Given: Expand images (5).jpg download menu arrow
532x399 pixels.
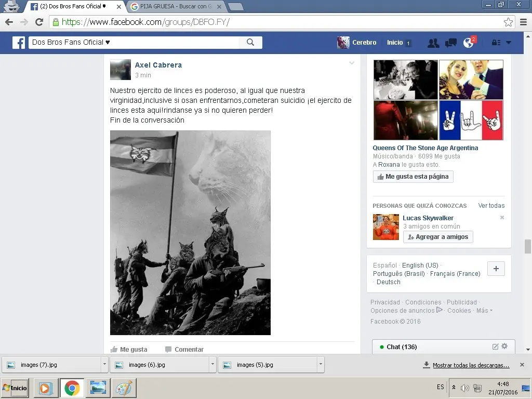Looking at the screenshot, I should click(x=321, y=365).
